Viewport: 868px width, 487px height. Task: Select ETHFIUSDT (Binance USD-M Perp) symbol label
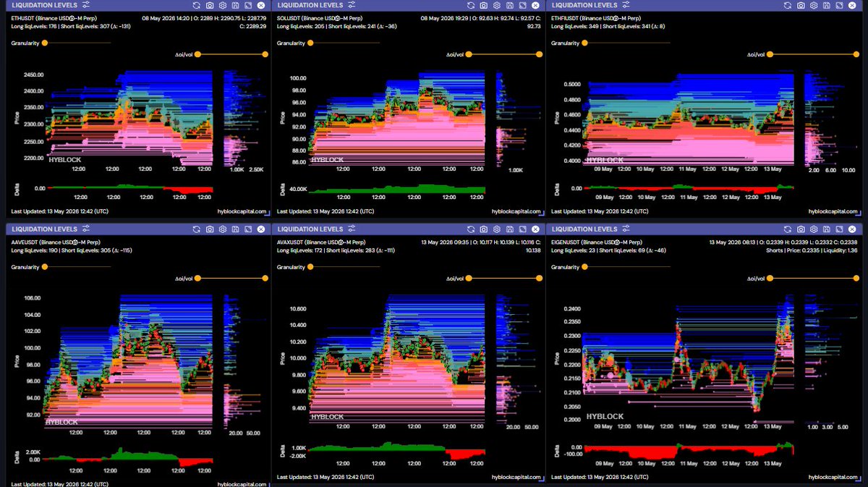pos(595,18)
